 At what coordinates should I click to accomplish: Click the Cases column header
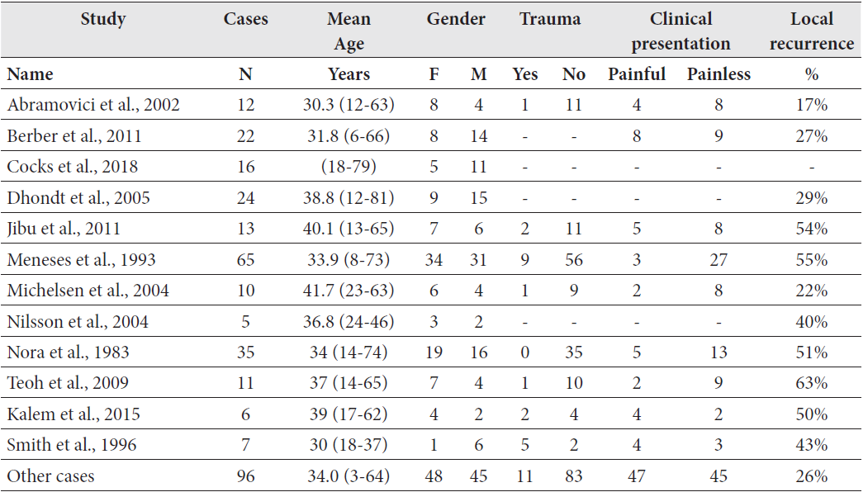[x=245, y=19]
